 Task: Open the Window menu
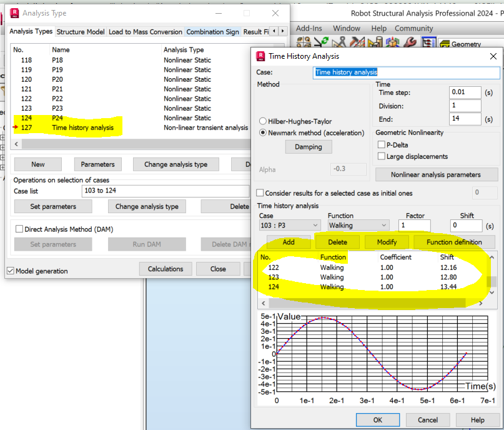click(346, 28)
